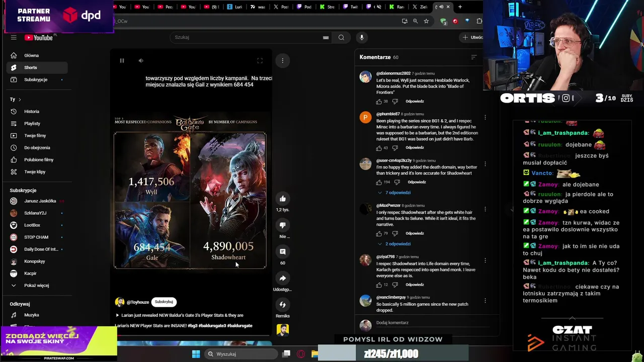This screenshot has width=644, height=362.
Task: Start voice search with the microphone icon
Action: coord(361,37)
